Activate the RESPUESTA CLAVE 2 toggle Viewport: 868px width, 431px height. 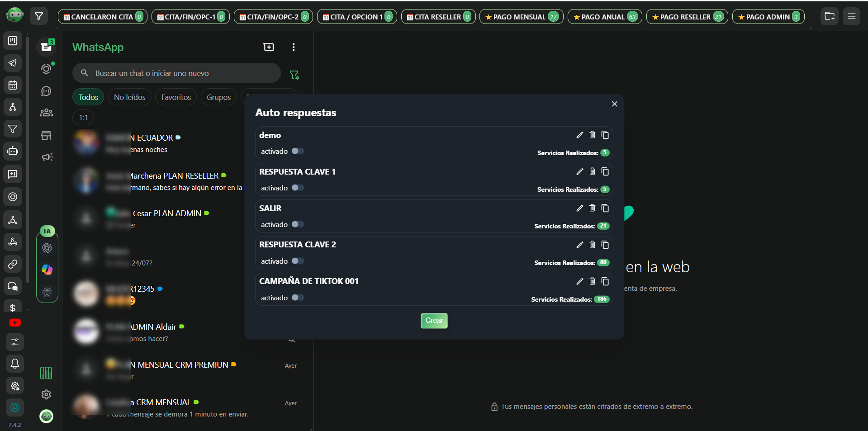coord(298,261)
